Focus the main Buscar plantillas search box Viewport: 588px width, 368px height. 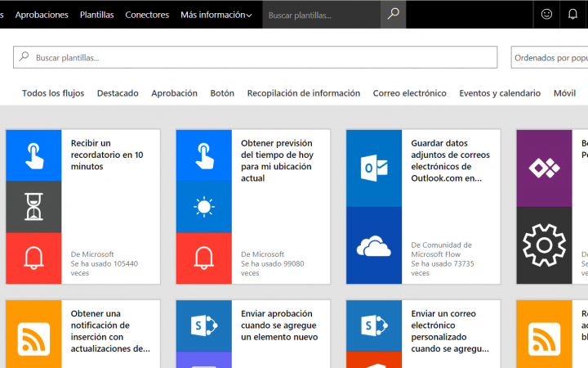[256, 57]
